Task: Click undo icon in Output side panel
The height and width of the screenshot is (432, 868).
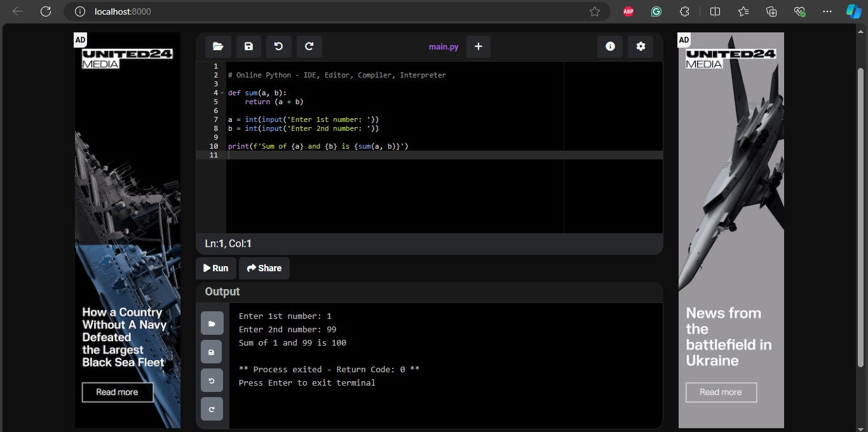Action: click(212, 381)
